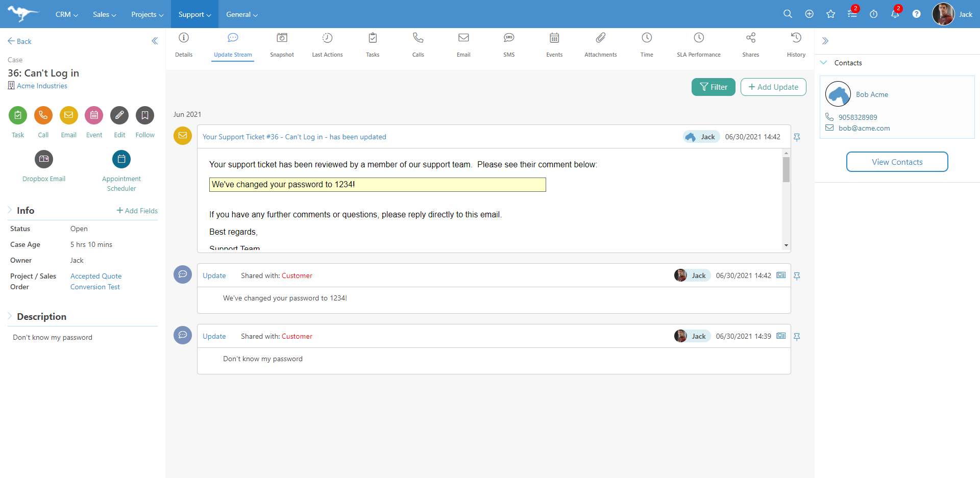Click the Follow bookmark icon
980x478 pixels.
(145, 115)
